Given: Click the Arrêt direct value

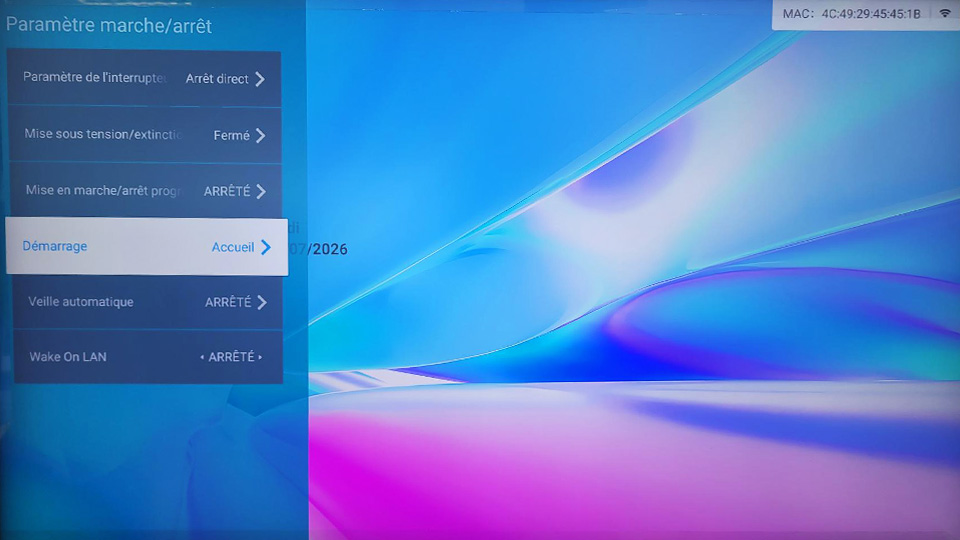Looking at the screenshot, I should point(217,79).
